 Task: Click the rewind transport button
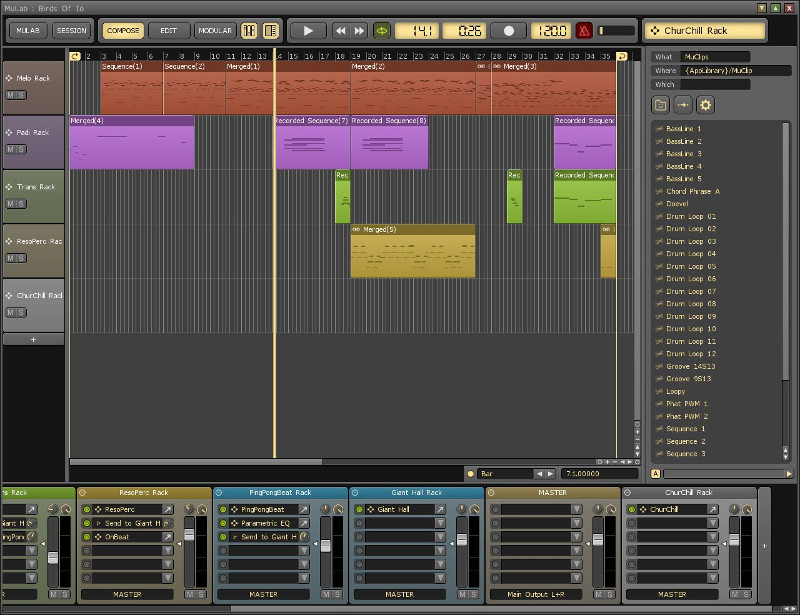[x=340, y=31]
